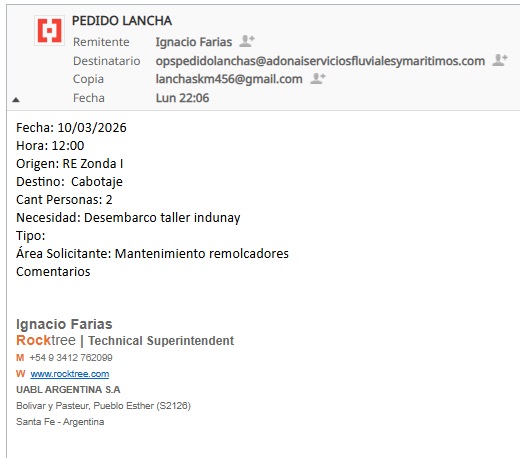Collapse the message header details triangle
Viewport: 520px width, 458px height.
coord(16,100)
